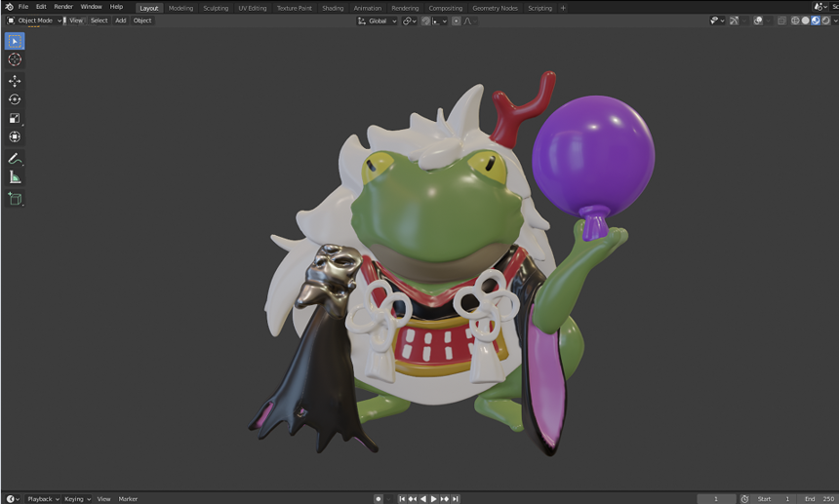Switch to the Sculpting workspace tab
839x504 pixels.
[216, 8]
